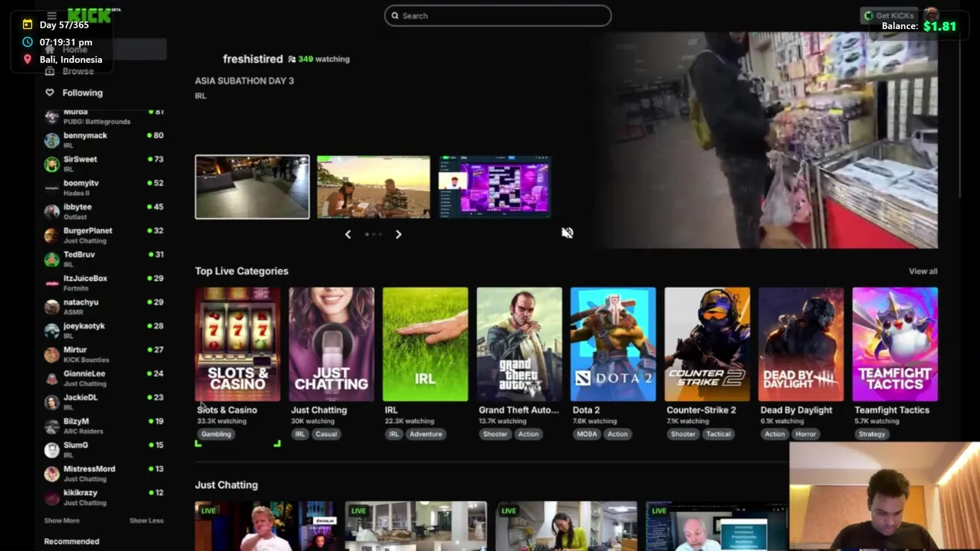Click Tactical tag under Counter-Strike 2
This screenshot has width=980, height=551.
click(x=718, y=434)
